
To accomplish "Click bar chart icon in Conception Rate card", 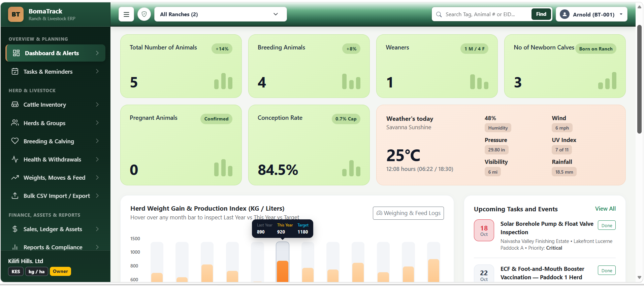I will [x=351, y=168].
